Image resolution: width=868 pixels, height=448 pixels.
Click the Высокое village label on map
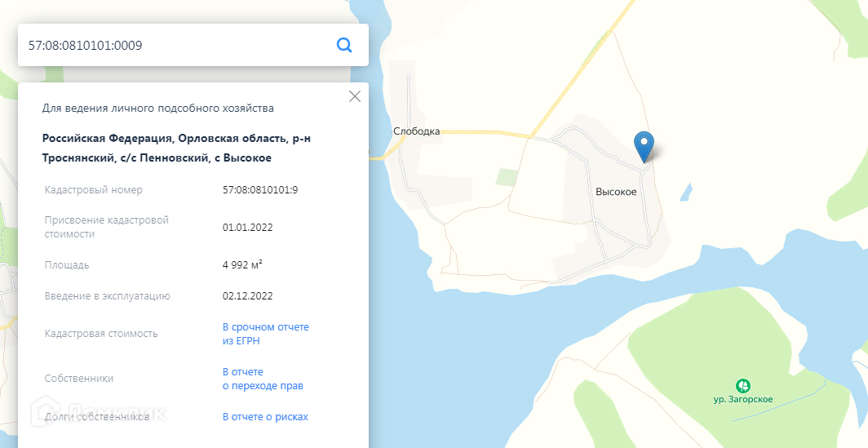pos(616,192)
